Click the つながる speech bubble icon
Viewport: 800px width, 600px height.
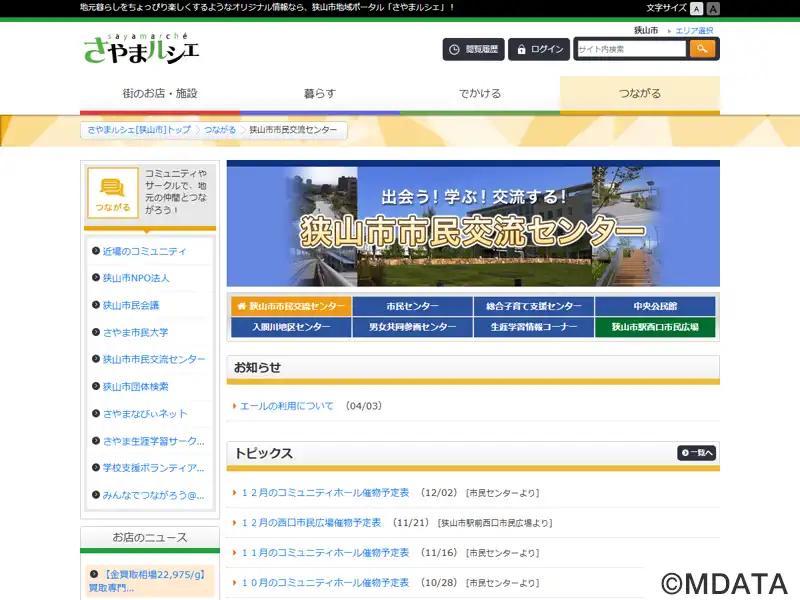(x=113, y=193)
